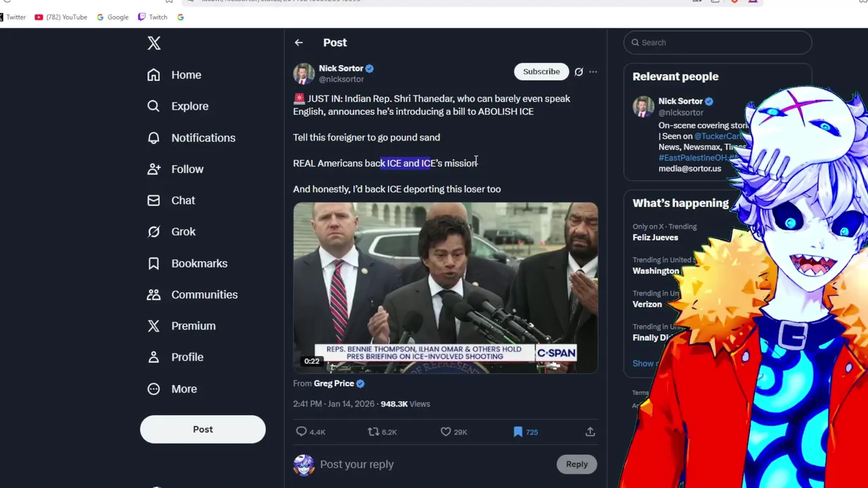Open the Verizon trending topic
The height and width of the screenshot is (488, 868).
click(647, 304)
